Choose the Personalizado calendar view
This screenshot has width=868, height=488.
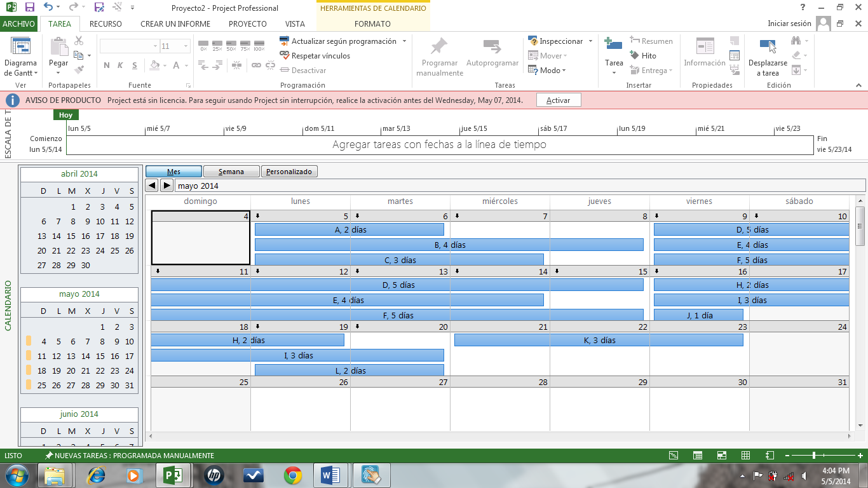tap(289, 172)
